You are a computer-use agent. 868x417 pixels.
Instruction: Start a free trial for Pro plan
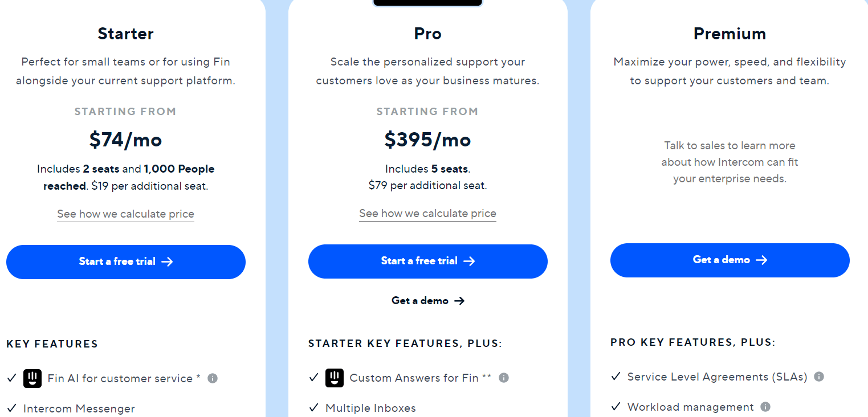pyautogui.click(x=428, y=261)
